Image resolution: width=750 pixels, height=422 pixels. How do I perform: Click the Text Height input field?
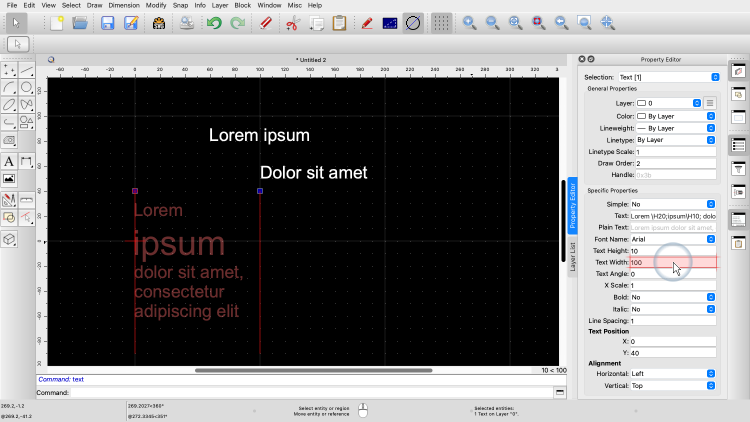pyautogui.click(x=672, y=251)
